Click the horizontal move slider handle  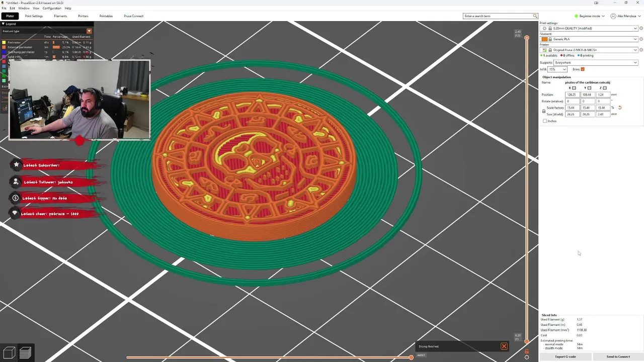[411, 357]
